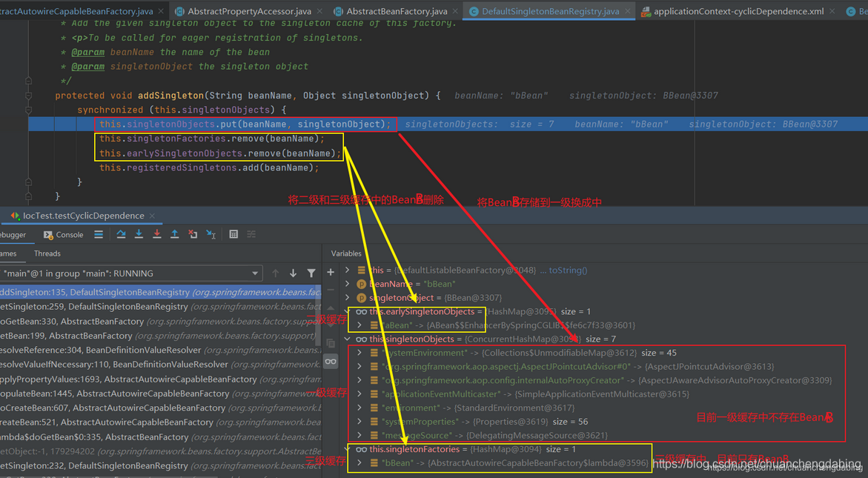Image resolution: width=868 pixels, height=478 pixels.
Task: Toggle code fold at addSingleton method line
Action: coord(28,96)
